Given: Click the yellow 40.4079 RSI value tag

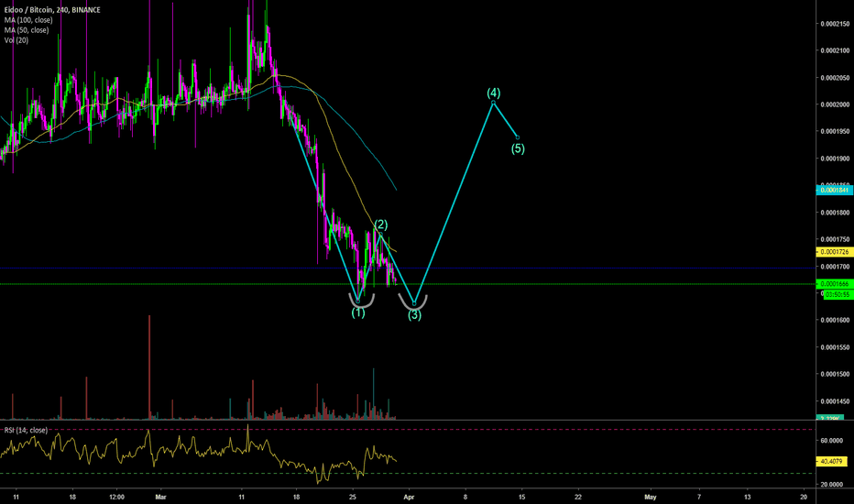Looking at the screenshot, I should pos(832,462).
